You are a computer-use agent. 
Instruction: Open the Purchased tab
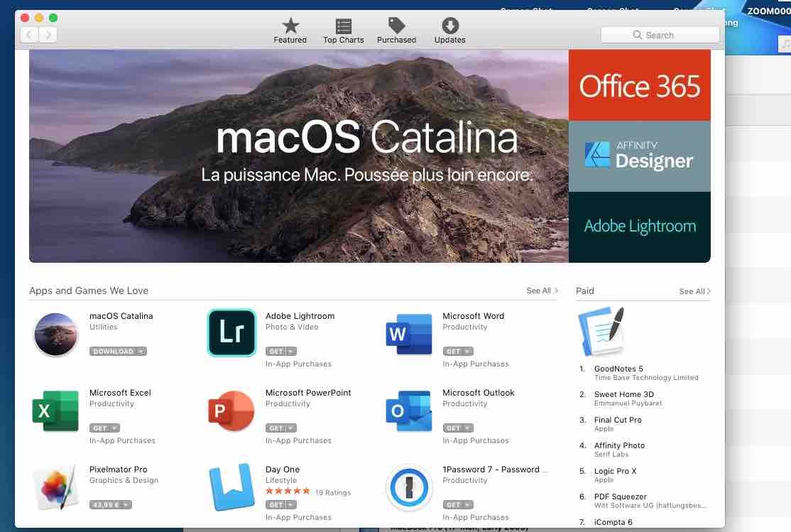click(396, 31)
